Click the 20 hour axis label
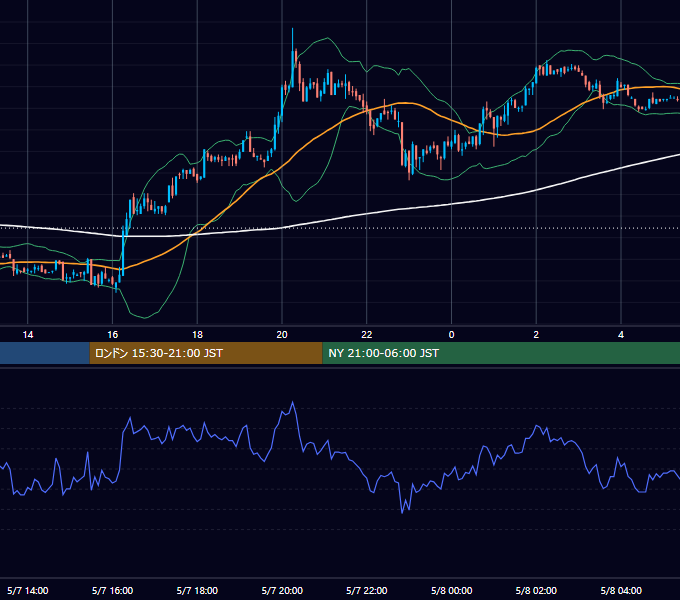 282,335
